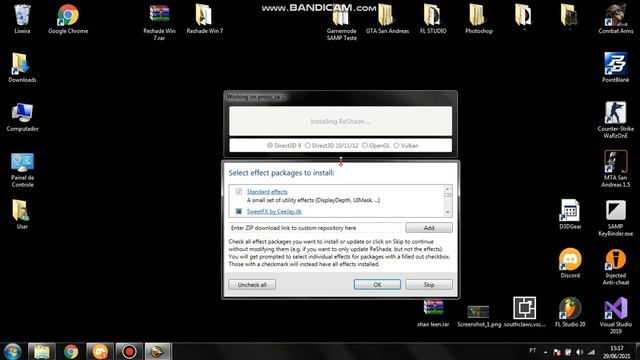Open the User folder icon
The width and height of the screenshot is (640, 360).
(x=22, y=214)
